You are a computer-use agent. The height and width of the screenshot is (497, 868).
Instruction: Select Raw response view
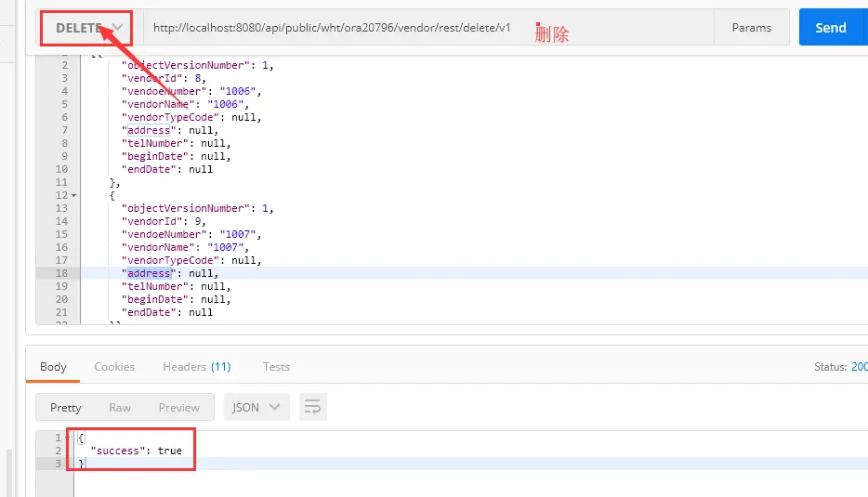(120, 407)
